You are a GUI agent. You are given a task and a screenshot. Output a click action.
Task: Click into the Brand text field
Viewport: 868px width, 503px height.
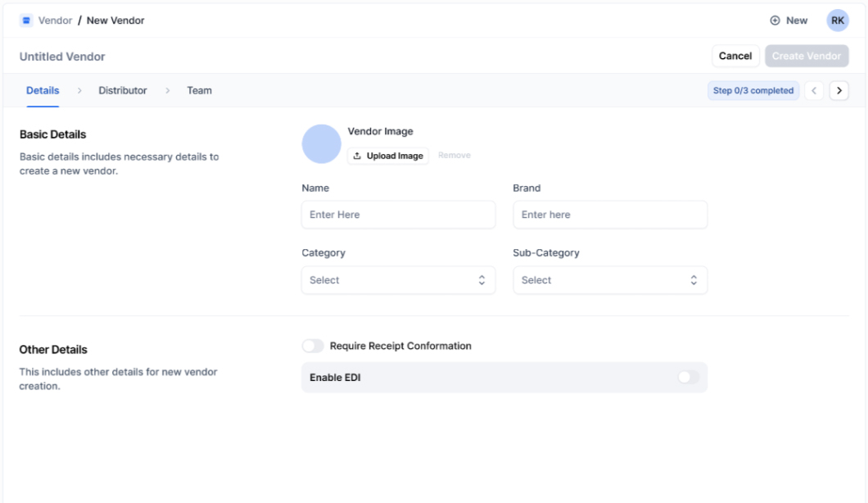609,215
